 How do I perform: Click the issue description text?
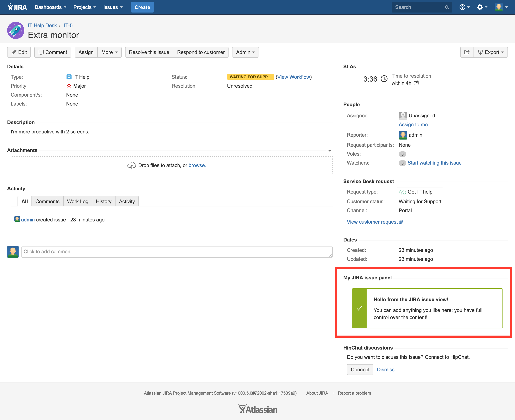[50, 132]
